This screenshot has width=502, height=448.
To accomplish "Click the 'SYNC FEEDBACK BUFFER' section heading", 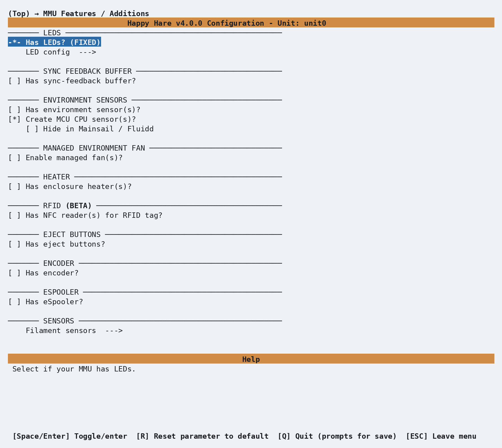I will pos(88,71).
